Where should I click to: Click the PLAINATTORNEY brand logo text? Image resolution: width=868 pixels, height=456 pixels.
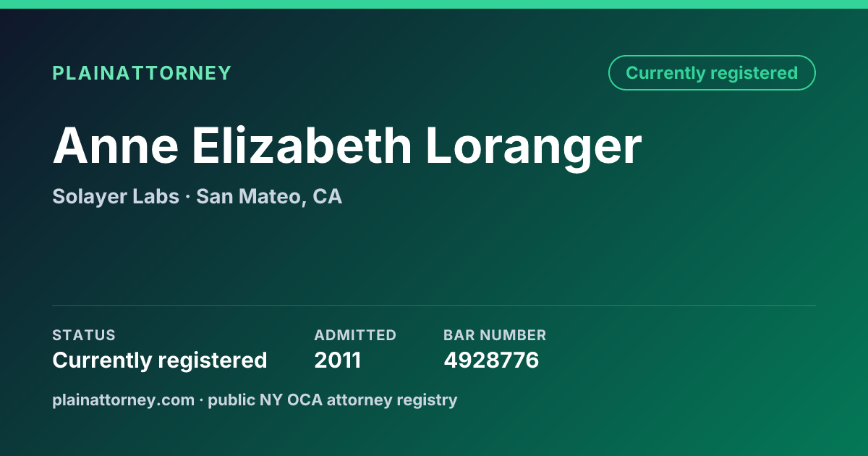[142, 73]
